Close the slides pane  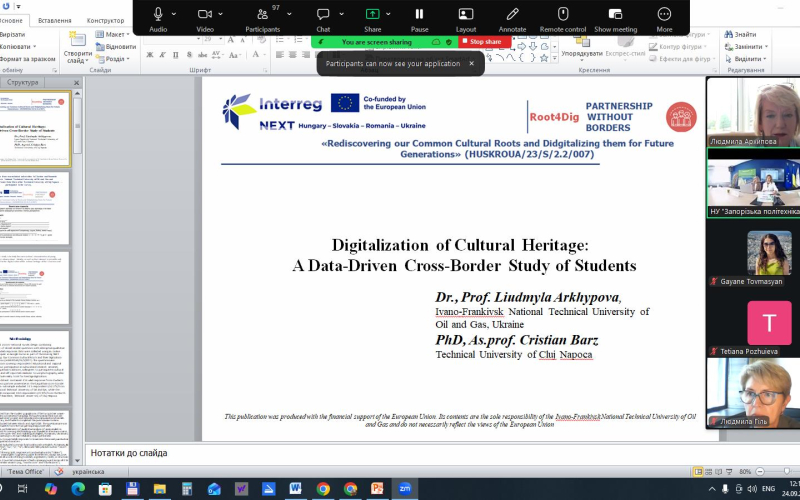[77, 83]
